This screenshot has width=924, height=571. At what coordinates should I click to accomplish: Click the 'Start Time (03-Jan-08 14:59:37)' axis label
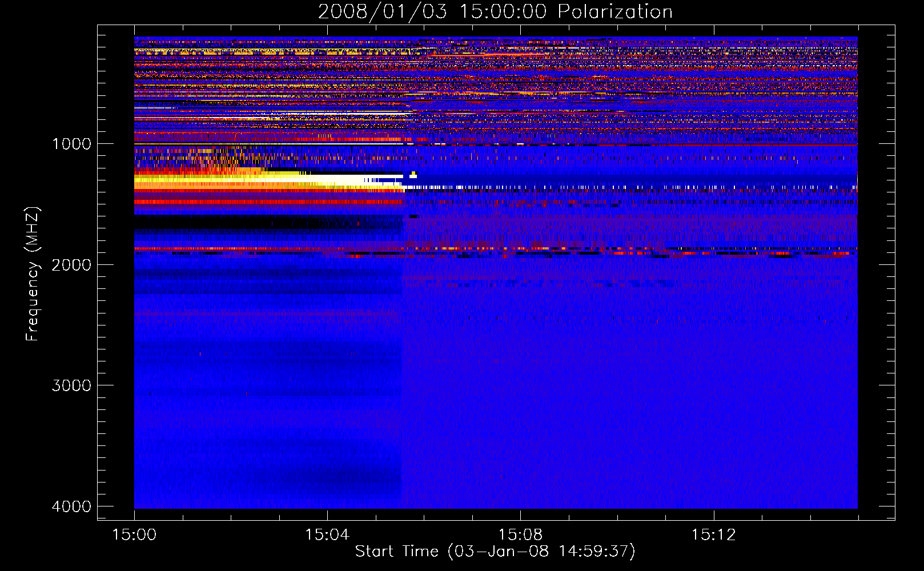click(495, 552)
